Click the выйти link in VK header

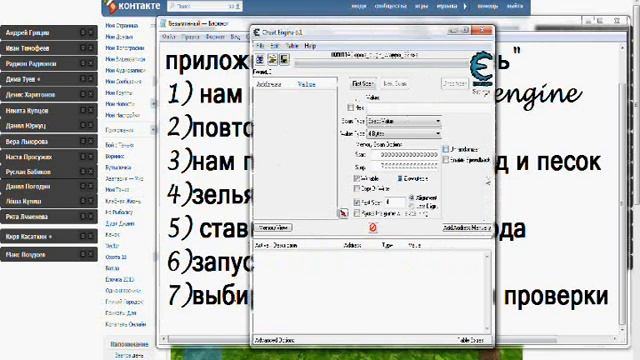(514, 6)
